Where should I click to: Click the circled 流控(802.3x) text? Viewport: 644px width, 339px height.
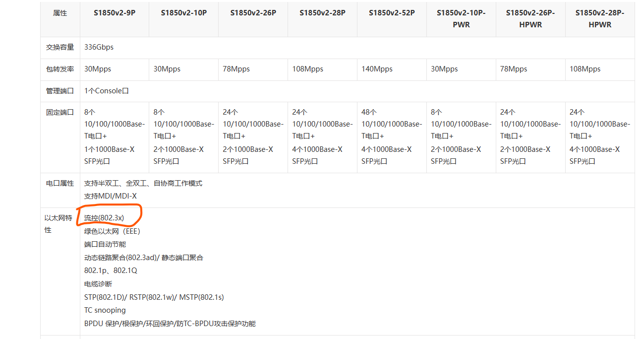(104, 218)
